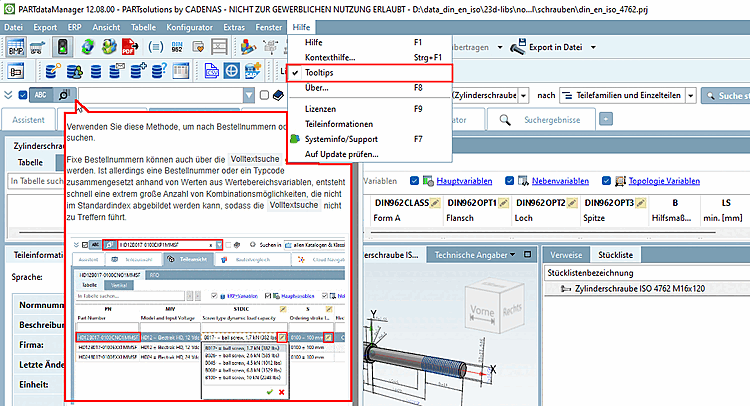Click the Export in Datei button
Image resolution: width=750 pixels, height=406 pixels.
tap(546, 47)
